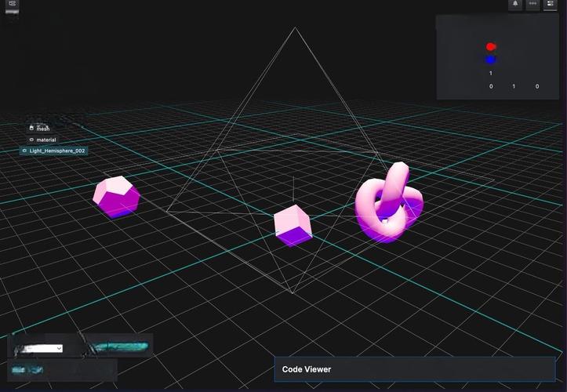567x392 pixels.
Task: Click the material node icon
Action: (31, 140)
